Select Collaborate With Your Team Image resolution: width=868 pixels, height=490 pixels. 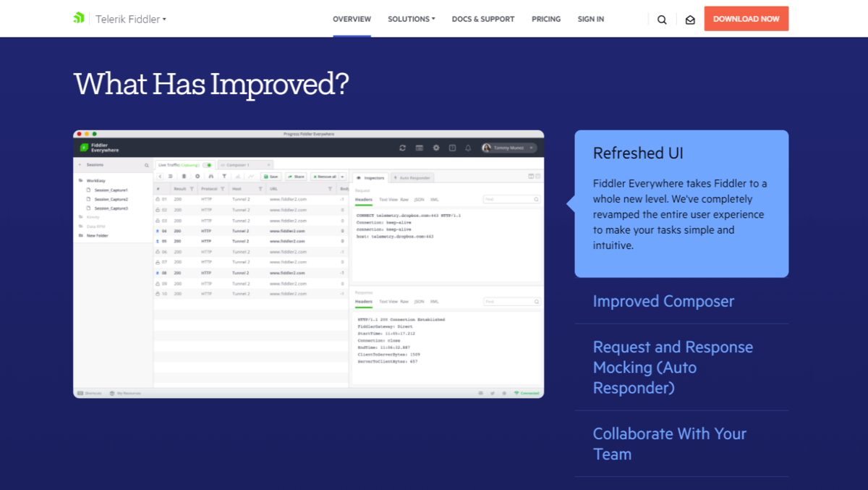pos(669,444)
